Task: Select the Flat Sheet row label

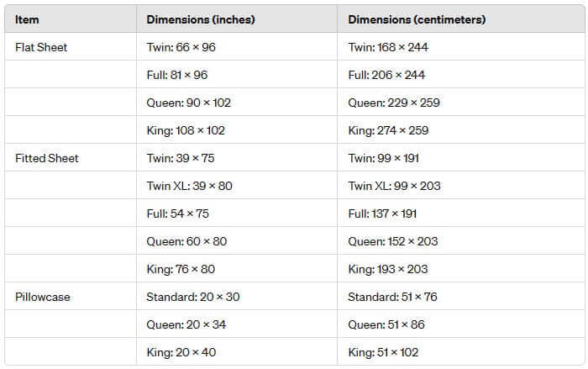Action: pyautogui.click(x=41, y=47)
